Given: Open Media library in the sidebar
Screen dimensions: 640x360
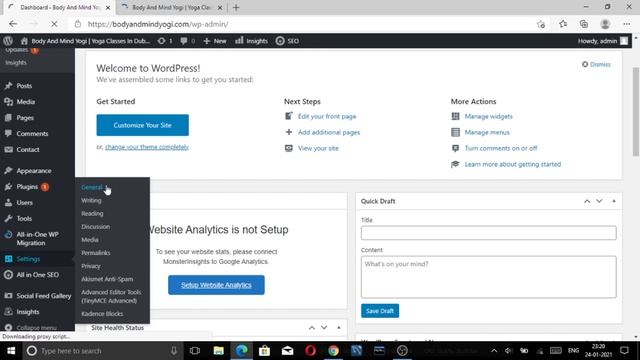Looking at the screenshot, I should 25,102.
